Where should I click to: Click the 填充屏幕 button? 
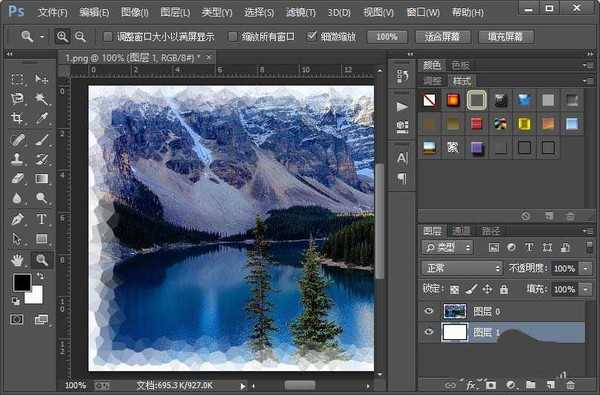[x=506, y=37]
